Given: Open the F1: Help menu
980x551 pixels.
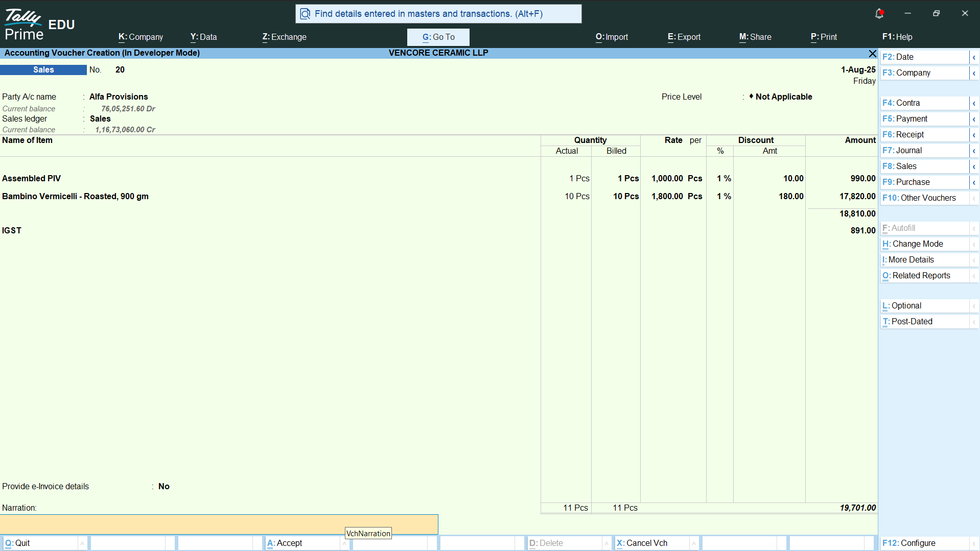Looking at the screenshot, I should 897,37.
